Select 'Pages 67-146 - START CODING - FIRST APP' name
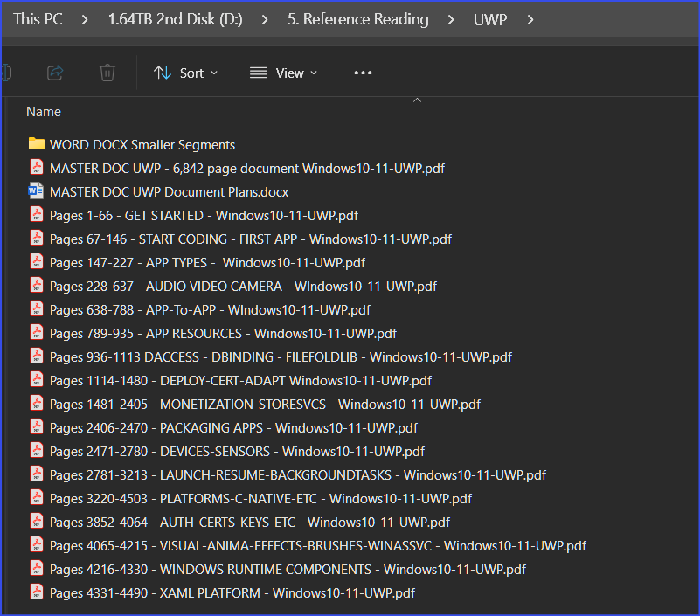Viewport: 700px width, 616px height. (251, 239)
